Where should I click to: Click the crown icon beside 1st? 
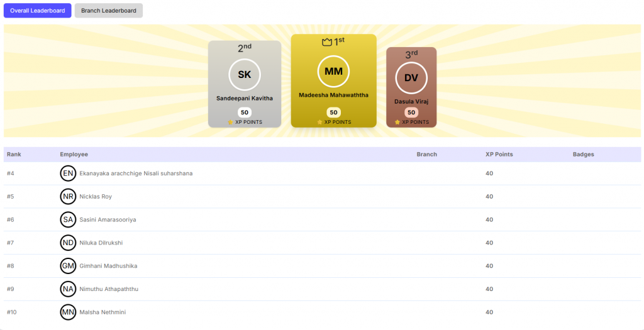point(326,42)
